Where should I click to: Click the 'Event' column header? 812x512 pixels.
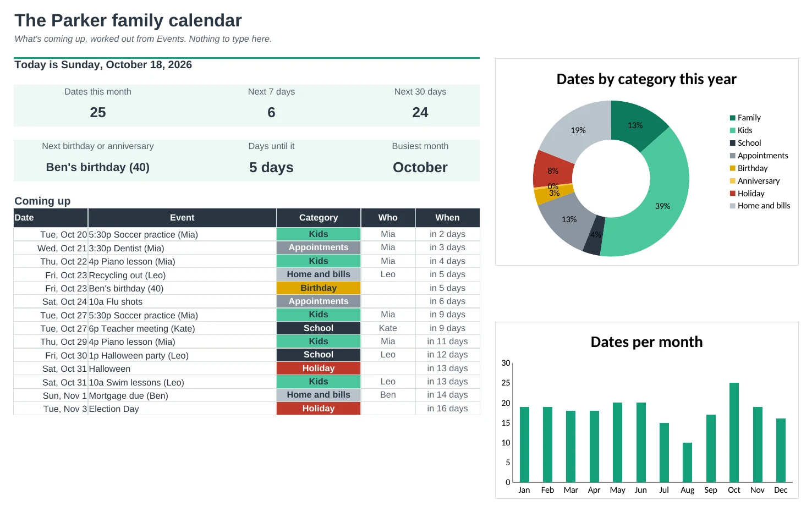(182, 218)
